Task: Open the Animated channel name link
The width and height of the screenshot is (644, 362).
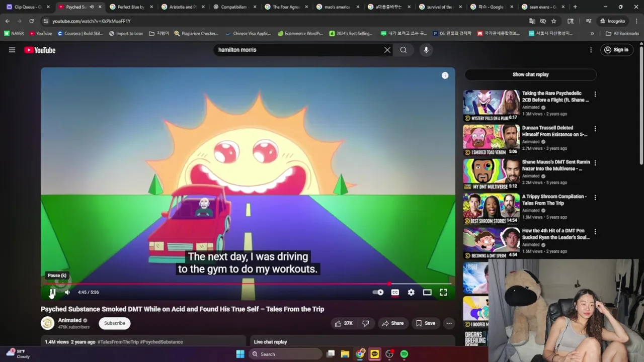Action: (x=69, y=320)
